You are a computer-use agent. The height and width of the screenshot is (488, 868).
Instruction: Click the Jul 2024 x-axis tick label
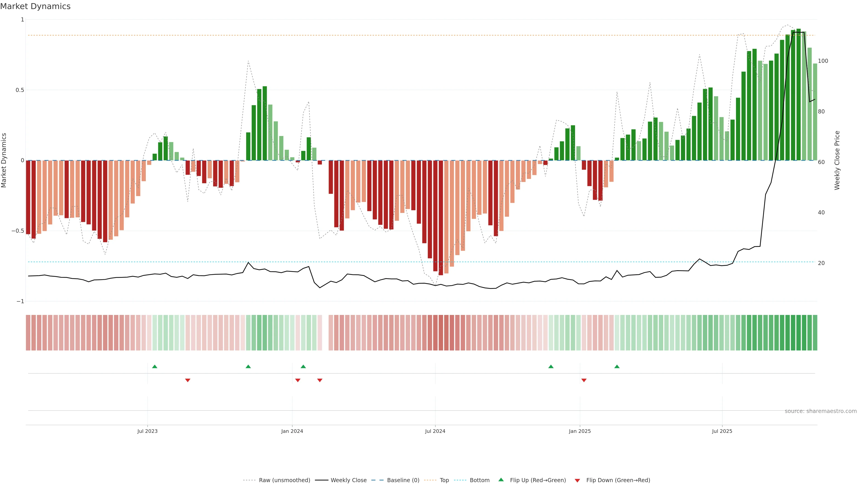coord(435,431)
